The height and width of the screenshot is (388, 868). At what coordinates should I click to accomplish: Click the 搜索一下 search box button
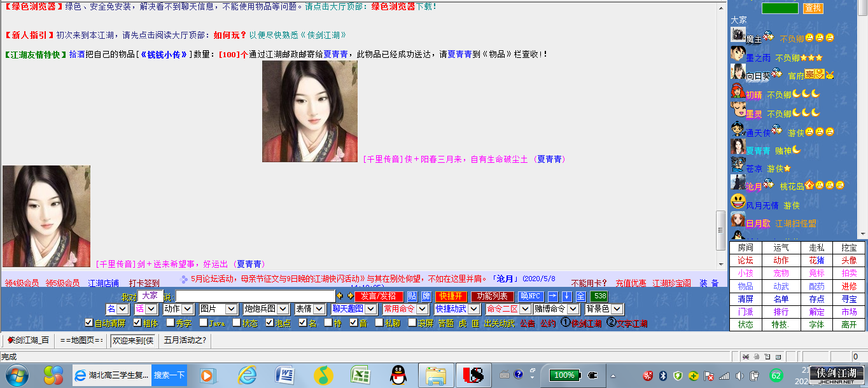pos(169,375)
